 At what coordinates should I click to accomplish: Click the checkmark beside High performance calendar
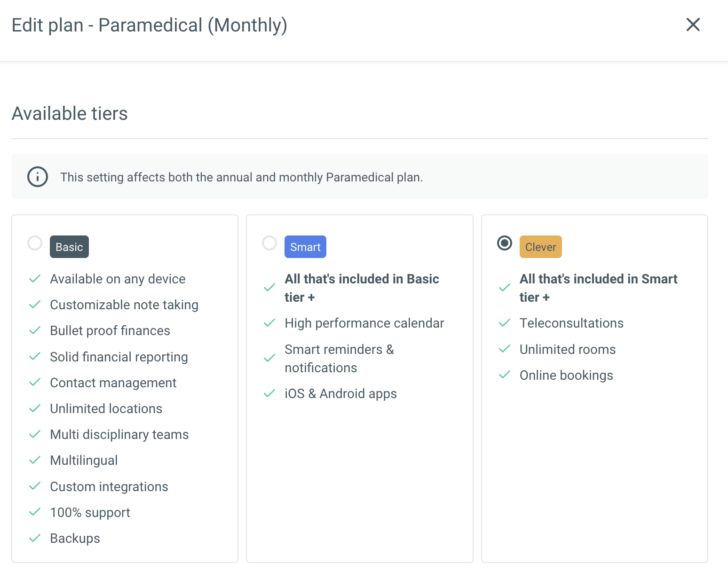pyautogui.click(x=269, y=323)
